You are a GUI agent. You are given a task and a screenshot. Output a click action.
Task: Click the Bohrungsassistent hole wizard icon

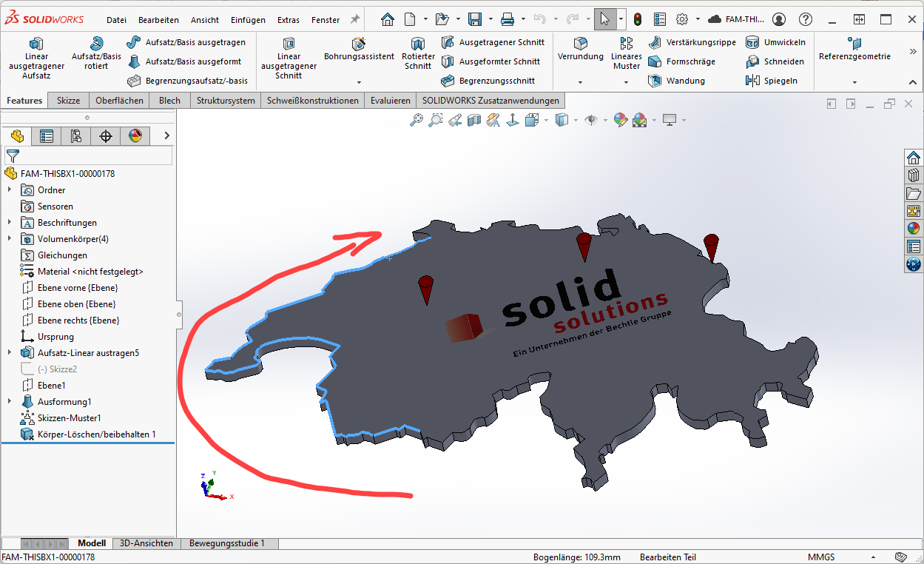pos(359,44)
